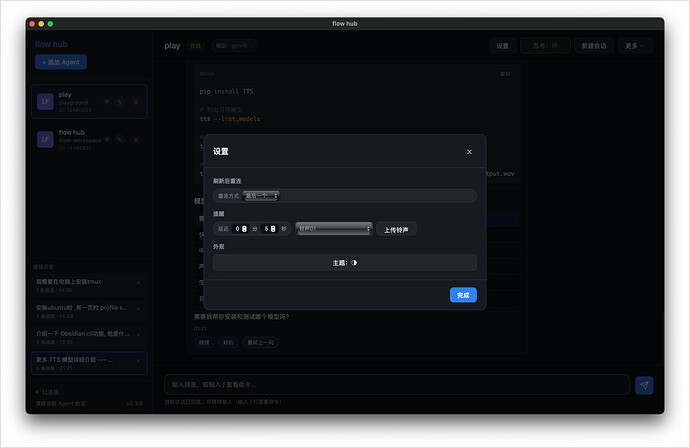Click the seconds delay stepper

point(272,229)
